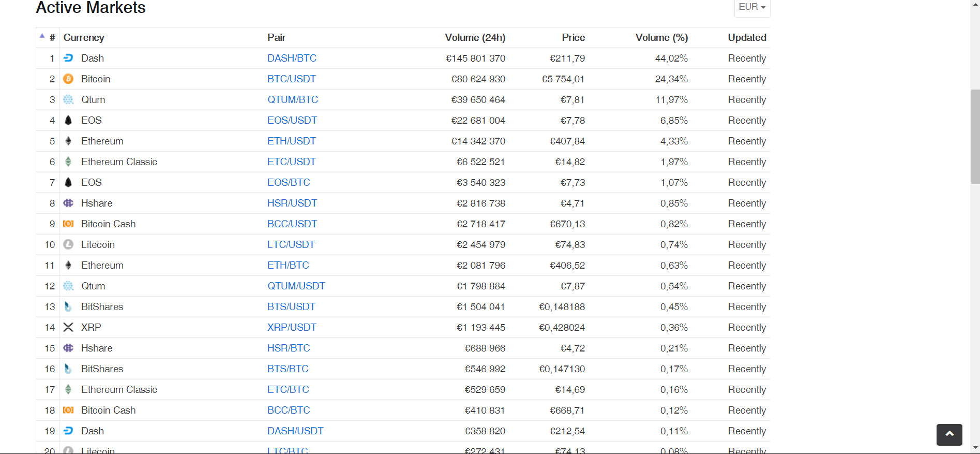Sort by Price column header
Screen dimensions: 980x454
pos(573,38)
